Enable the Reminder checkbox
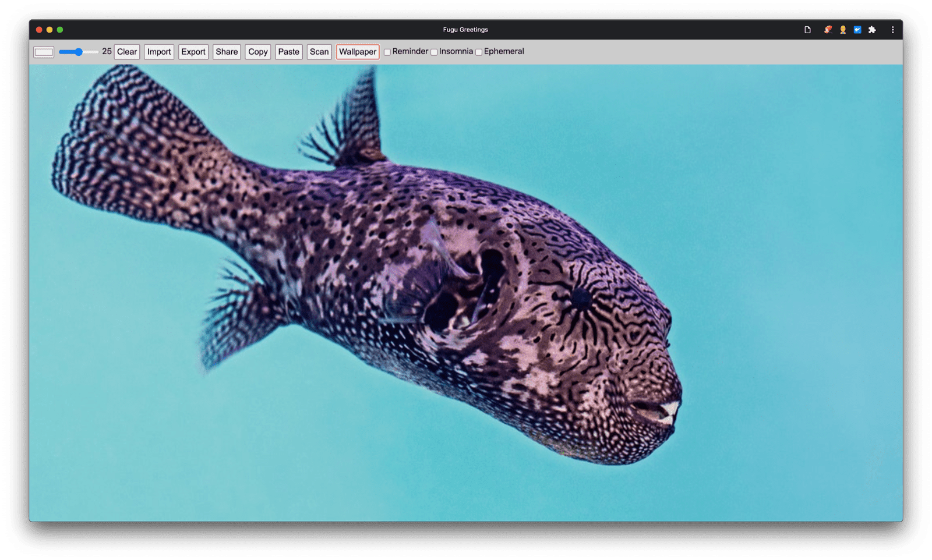 click(x=387, y=52)
